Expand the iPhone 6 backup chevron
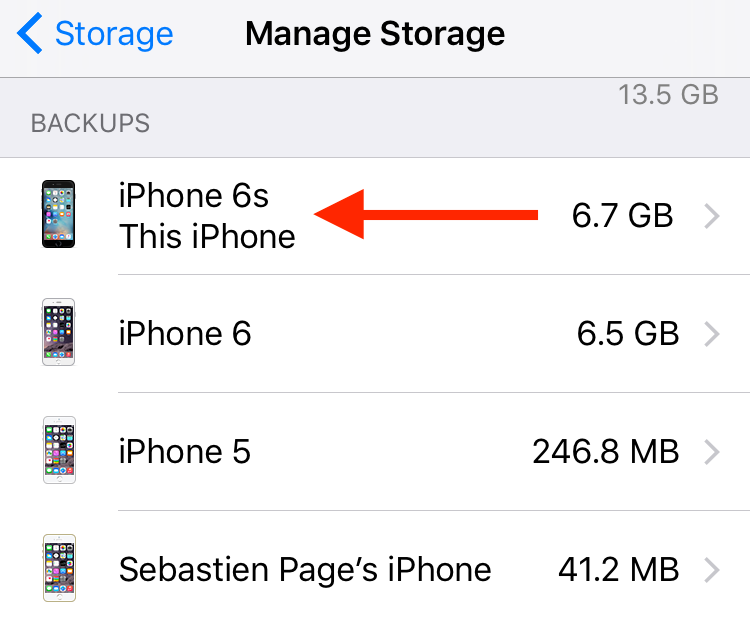 click(712, 334)
